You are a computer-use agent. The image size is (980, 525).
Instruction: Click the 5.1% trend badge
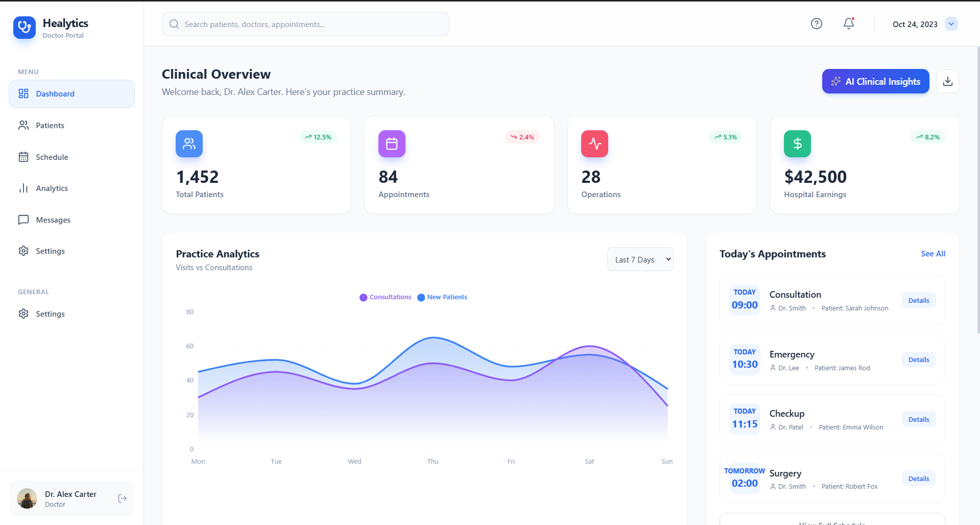pyautogui.click(x=725, y=137)
